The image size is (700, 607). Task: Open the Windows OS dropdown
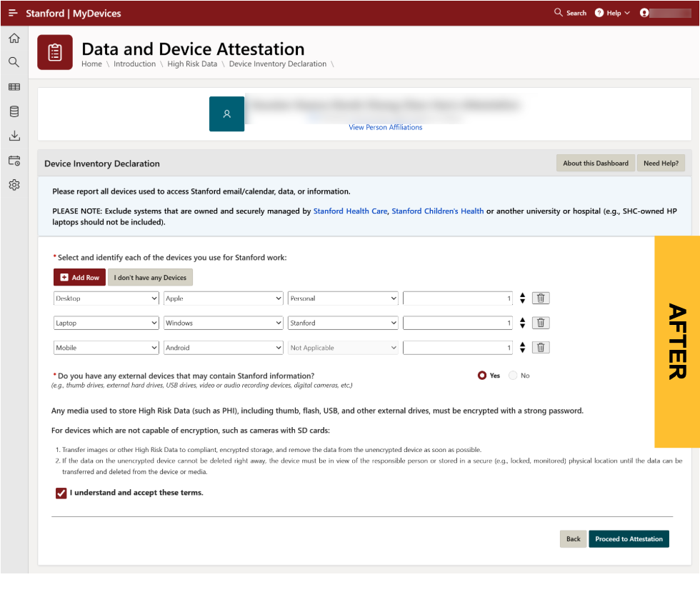pos(223,323)
